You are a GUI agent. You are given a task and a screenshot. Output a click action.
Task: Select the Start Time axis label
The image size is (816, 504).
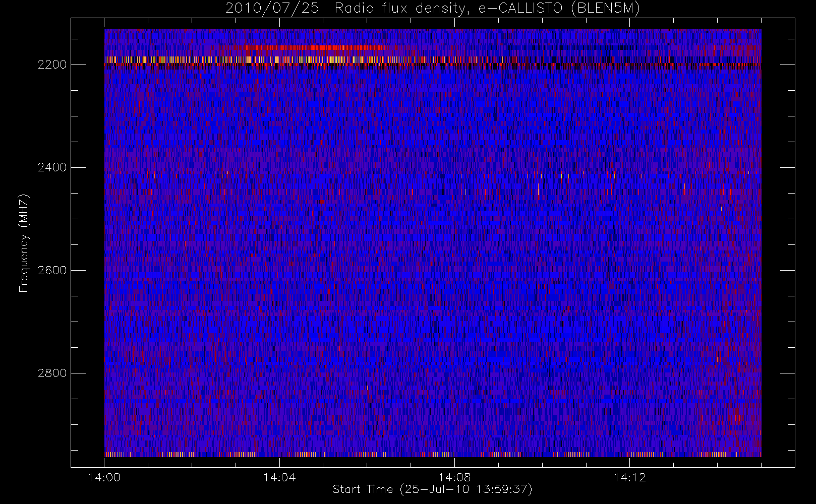click(433, 489)
